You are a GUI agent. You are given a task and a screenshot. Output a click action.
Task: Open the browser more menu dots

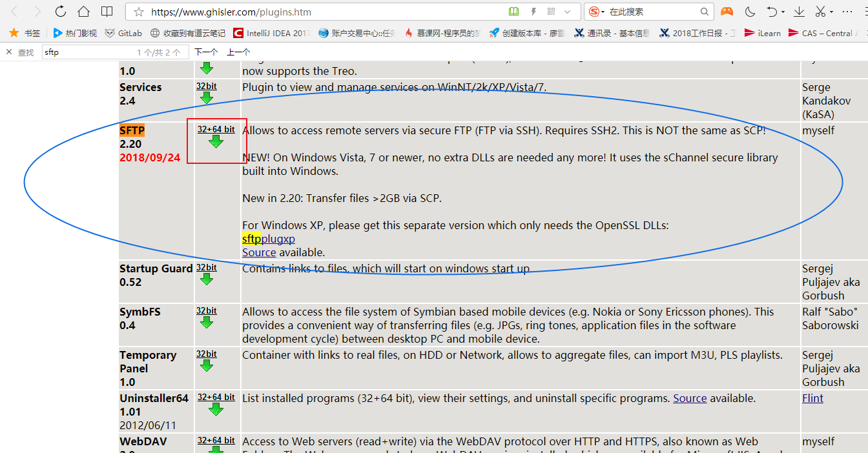click(x=848, y=12)
